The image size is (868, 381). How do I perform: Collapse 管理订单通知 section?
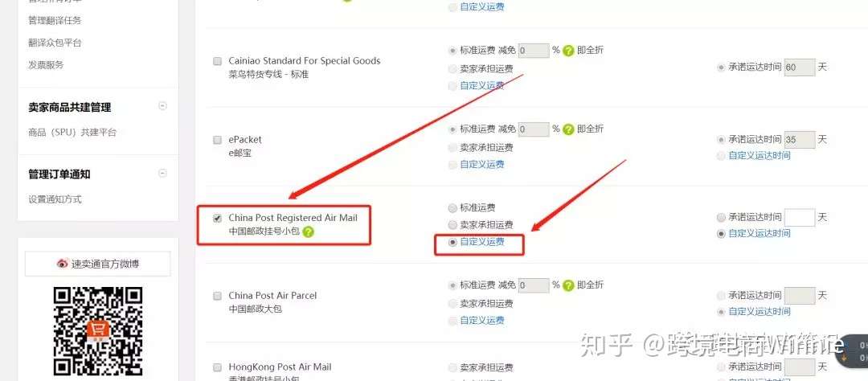click(x=162, y=173)
